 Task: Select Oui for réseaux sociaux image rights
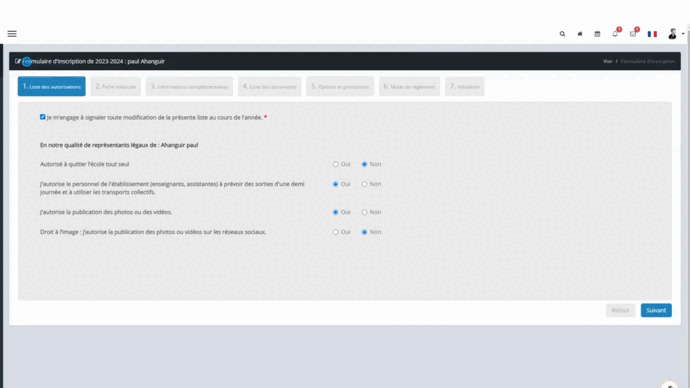coord(335,232)
